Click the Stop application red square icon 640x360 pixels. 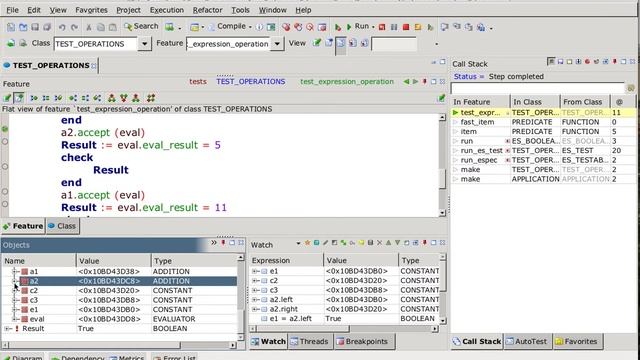(x=406, y=27)
